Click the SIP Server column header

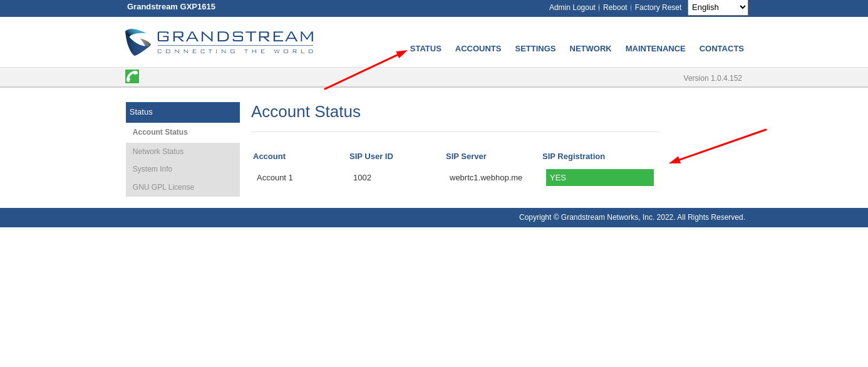click(466, 156)
